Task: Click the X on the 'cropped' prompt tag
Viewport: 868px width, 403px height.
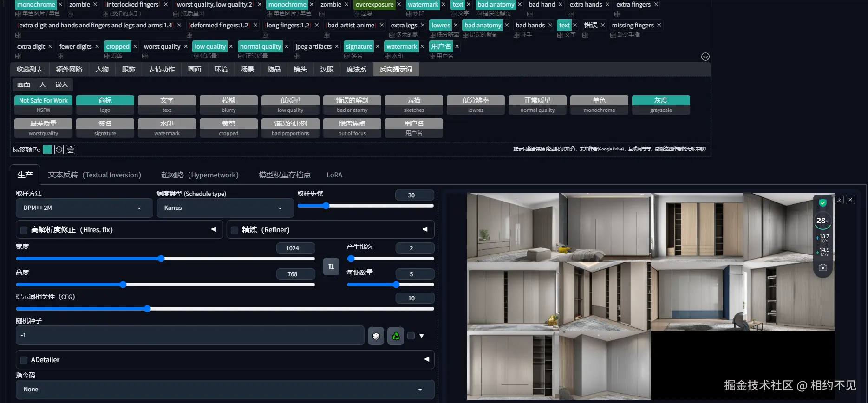Action: [135, 47]
